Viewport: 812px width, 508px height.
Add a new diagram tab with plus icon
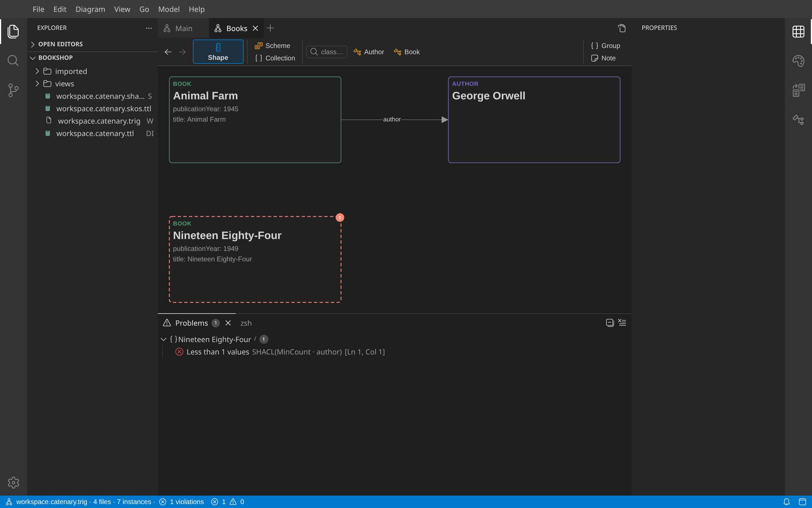point(270,28)
